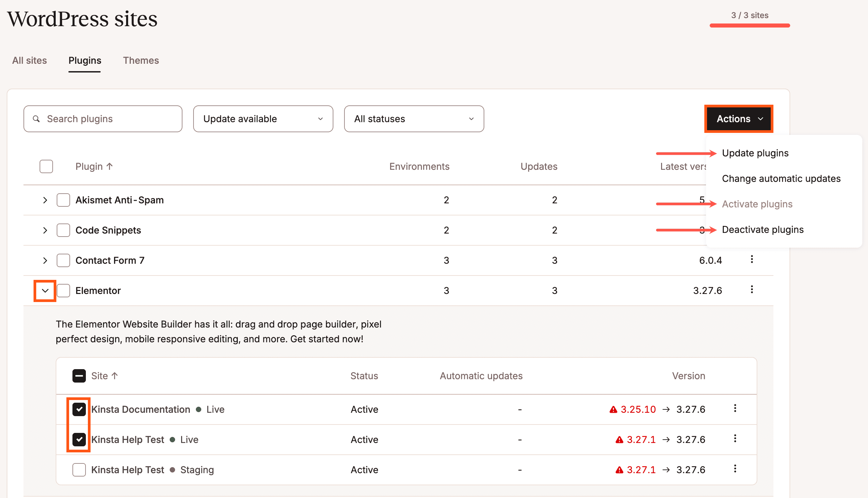Click into the Search plugins field
This screenshot has width=868, height=498.
click(103, 119)
